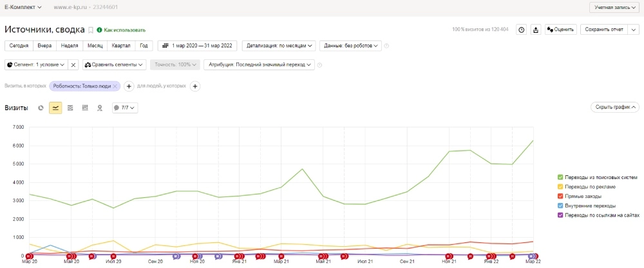Select the Сегодня period tab
The width and height of the screenshot is (644, 268).
coord(19,46)
